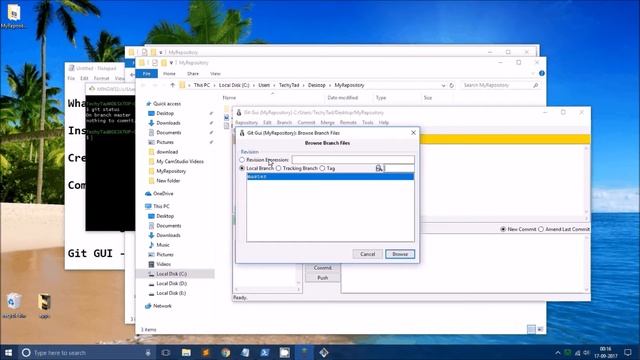Focus the branch filter text box

click(399, 168)
